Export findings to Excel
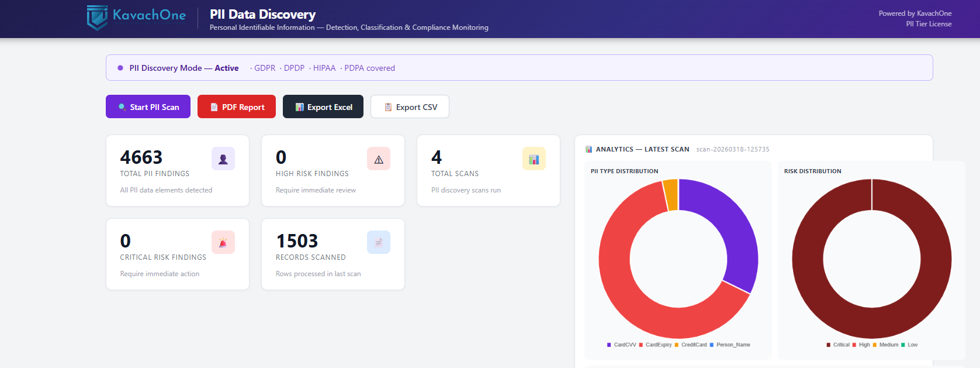The width and height of the screenshot is (980, 368). 323,107
